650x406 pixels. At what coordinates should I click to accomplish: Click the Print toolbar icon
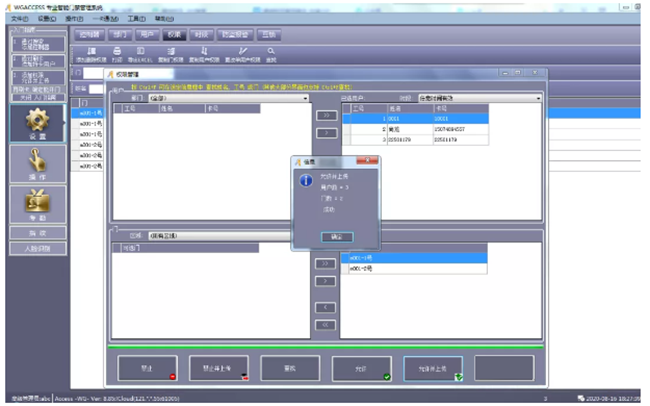pyautogui.click(x=117, y=52)
